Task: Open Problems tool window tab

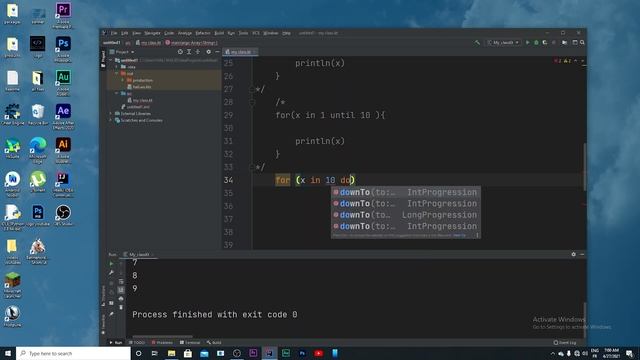Action: click(162, 343)
